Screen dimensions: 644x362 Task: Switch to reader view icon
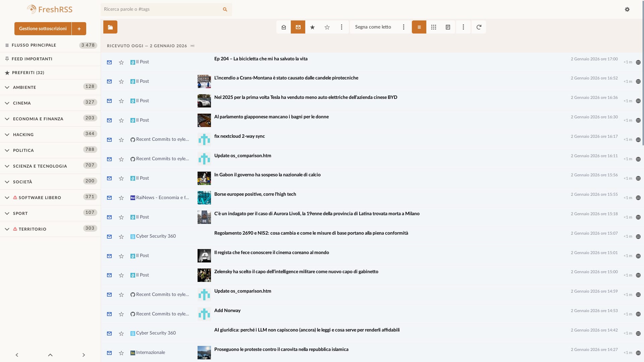click(x=448, y=27)
